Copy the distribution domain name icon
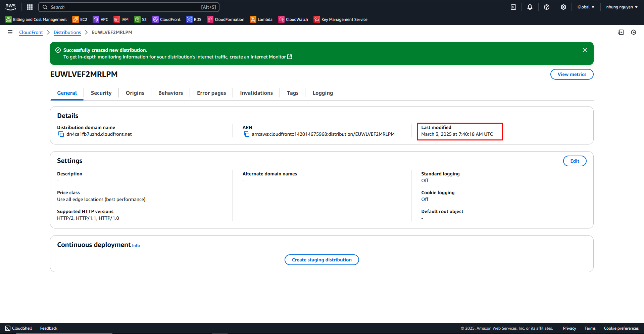 coord(61,134)
